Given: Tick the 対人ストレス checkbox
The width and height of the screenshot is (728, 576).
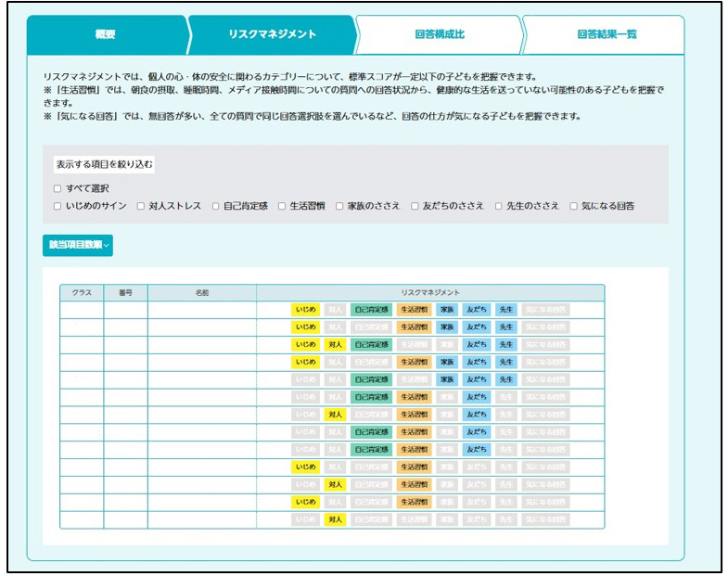Looking at the screenshot, I should tap(141, 206).
